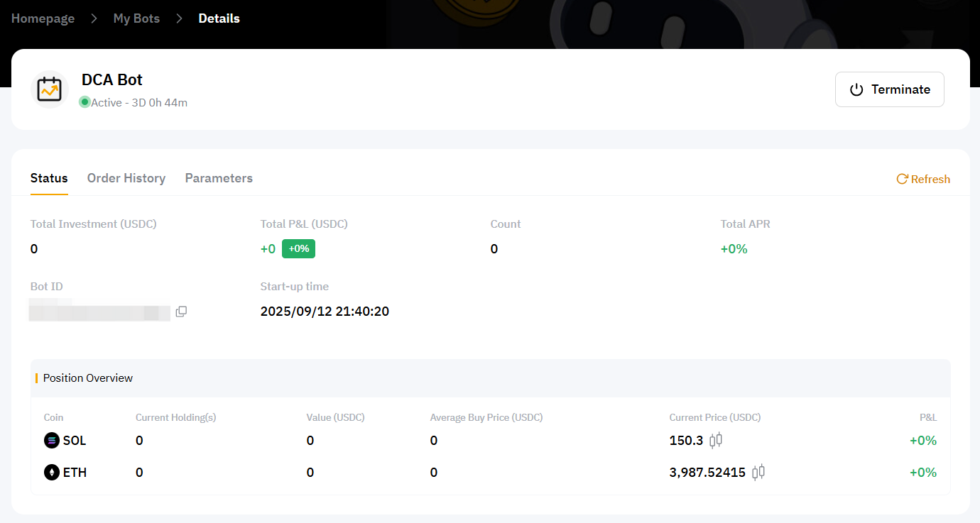Click the DCA Bot calendar chart icon
The width and height of the screenshot is (980, 523).
(50, 89)
